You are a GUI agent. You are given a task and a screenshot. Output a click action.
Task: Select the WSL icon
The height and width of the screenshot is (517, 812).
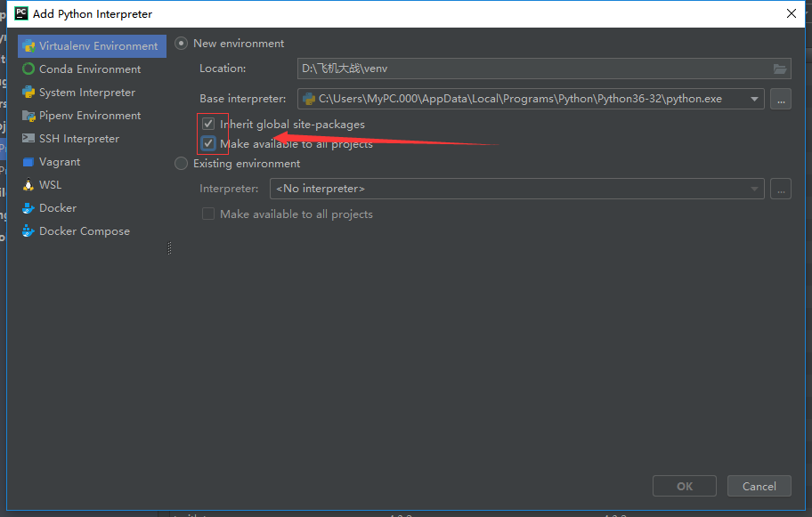(x=28, y=184)
